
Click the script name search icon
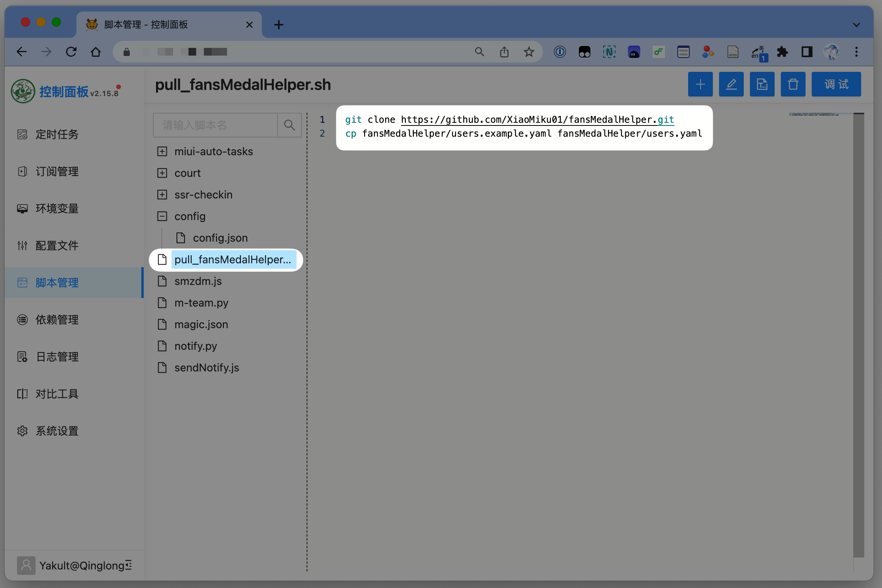click(289, 125)
